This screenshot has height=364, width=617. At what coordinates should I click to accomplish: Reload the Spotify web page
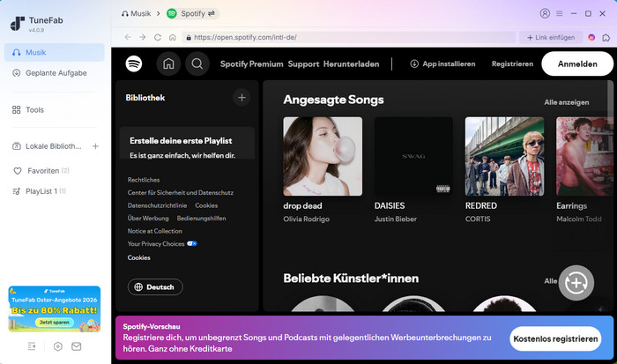coord(158,37)
